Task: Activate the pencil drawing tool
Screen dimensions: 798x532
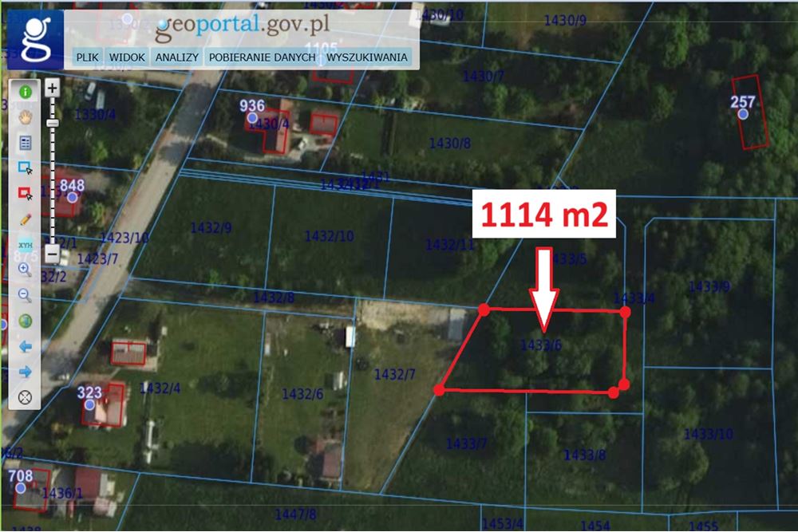Action: click(x=25, y=219)
